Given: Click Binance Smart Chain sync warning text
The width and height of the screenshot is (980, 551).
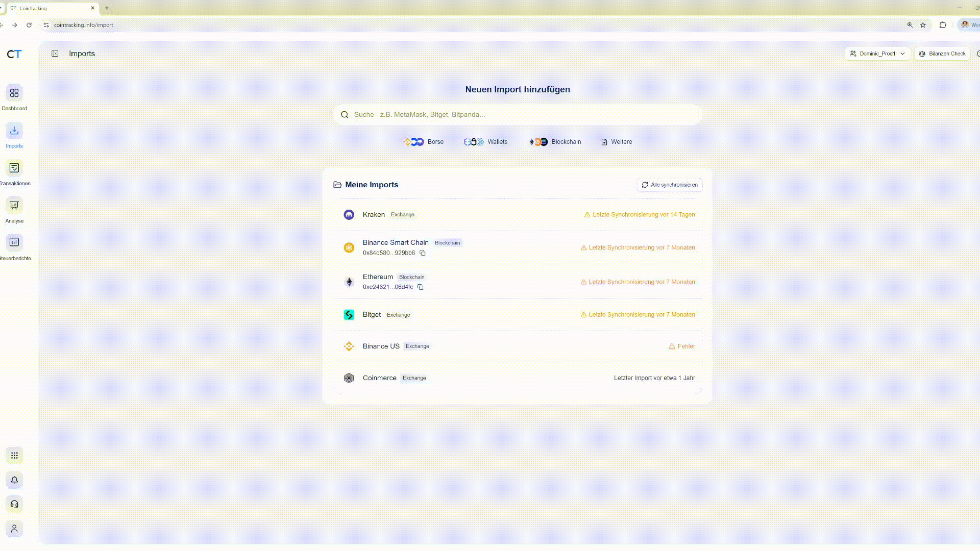Looking at the screenshot, I should (638, 248).
